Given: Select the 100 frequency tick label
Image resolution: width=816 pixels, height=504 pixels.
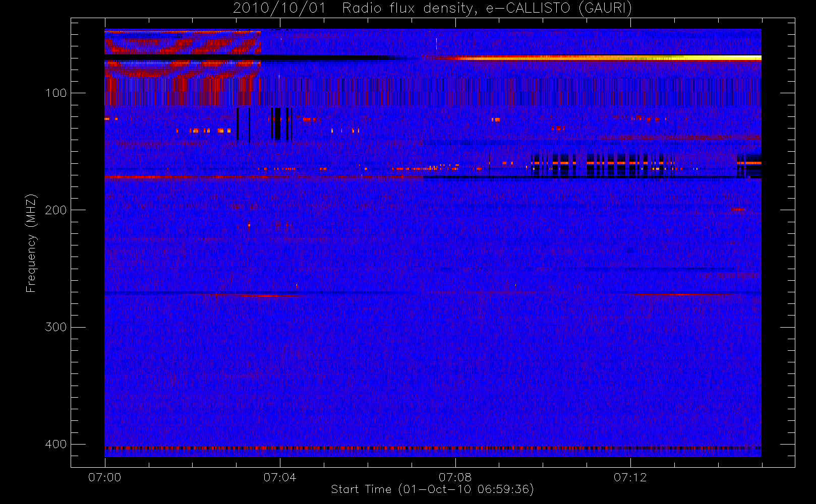Looking at the screenshot, I should pos(56,93).
